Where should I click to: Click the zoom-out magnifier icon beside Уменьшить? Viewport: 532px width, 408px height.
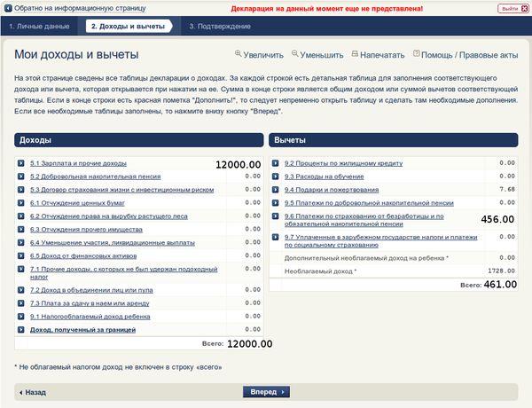click(295, 53)
